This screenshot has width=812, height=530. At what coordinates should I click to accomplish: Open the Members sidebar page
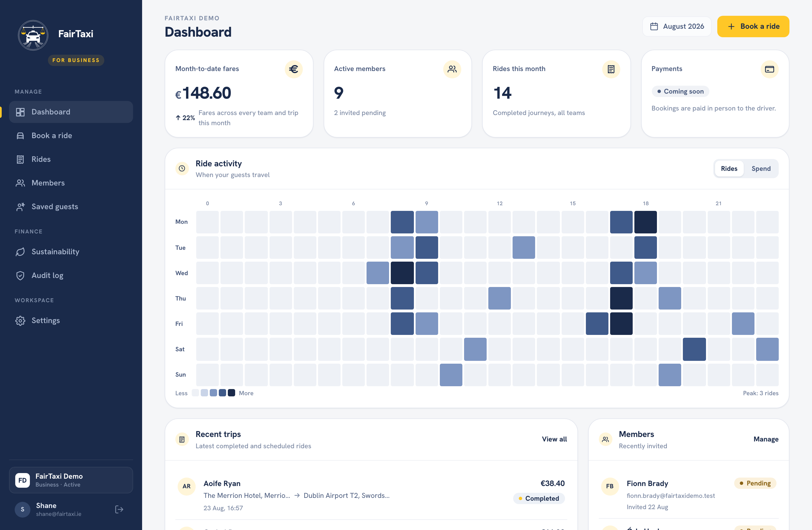pos(71,183)
